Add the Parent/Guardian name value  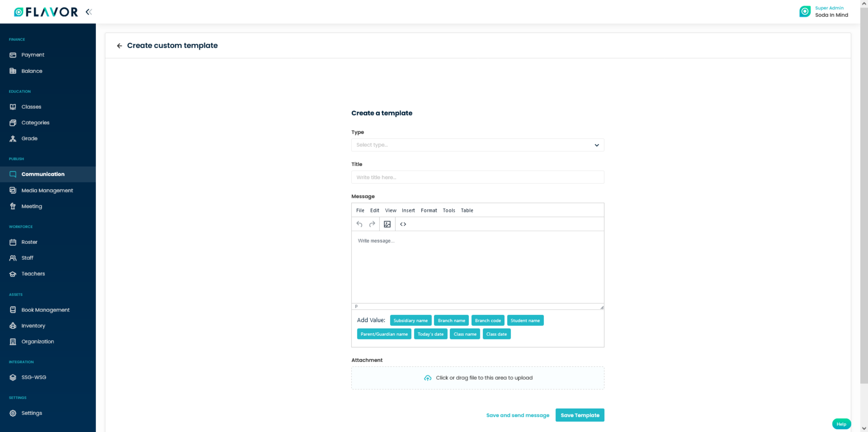point(384,334)
